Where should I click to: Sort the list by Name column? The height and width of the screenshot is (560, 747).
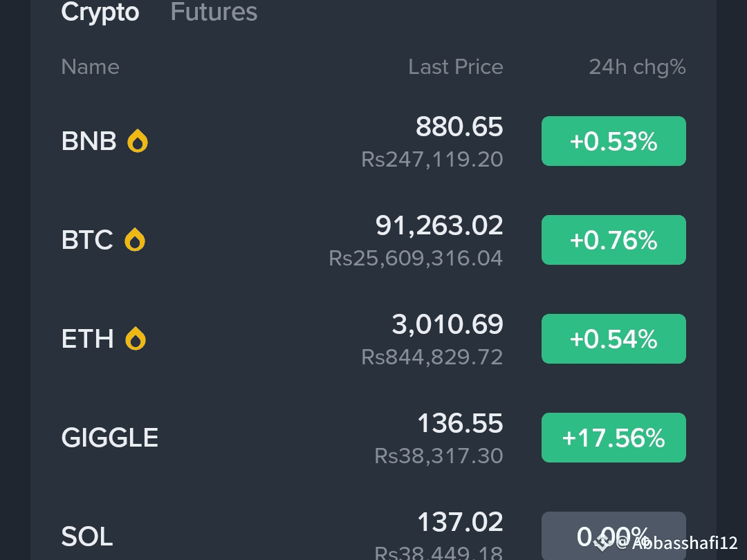click(90, 66)
